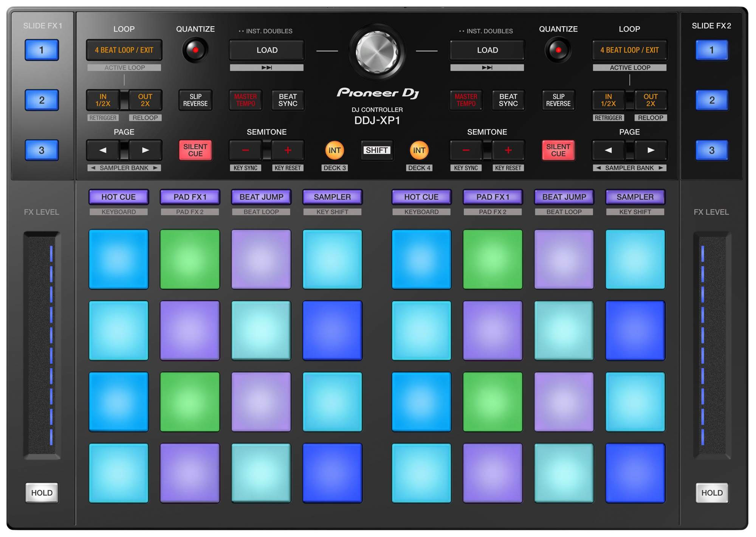Switch right deck to HOT CUE mode

click(x=421, y=197)
